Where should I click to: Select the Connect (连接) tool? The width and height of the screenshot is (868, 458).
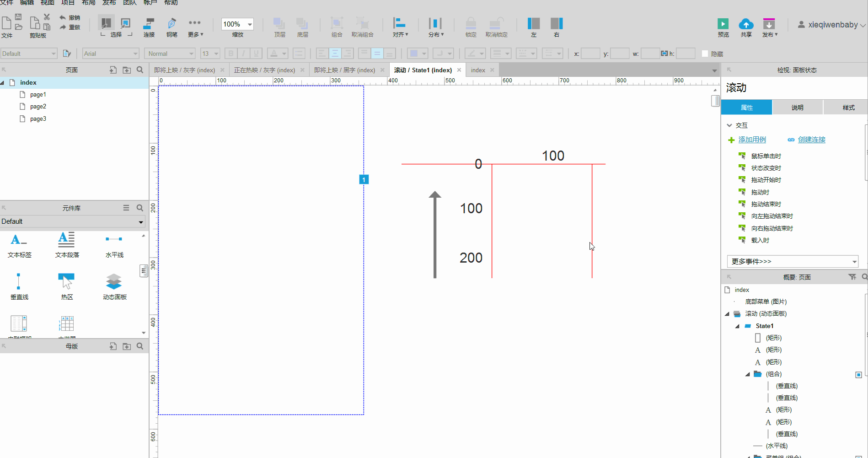pos(149,23)
